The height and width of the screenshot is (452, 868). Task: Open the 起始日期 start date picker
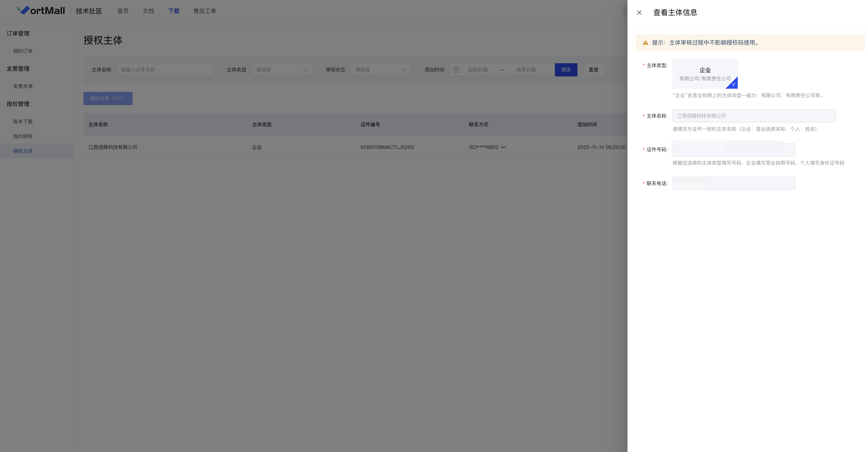click(478, 70)
